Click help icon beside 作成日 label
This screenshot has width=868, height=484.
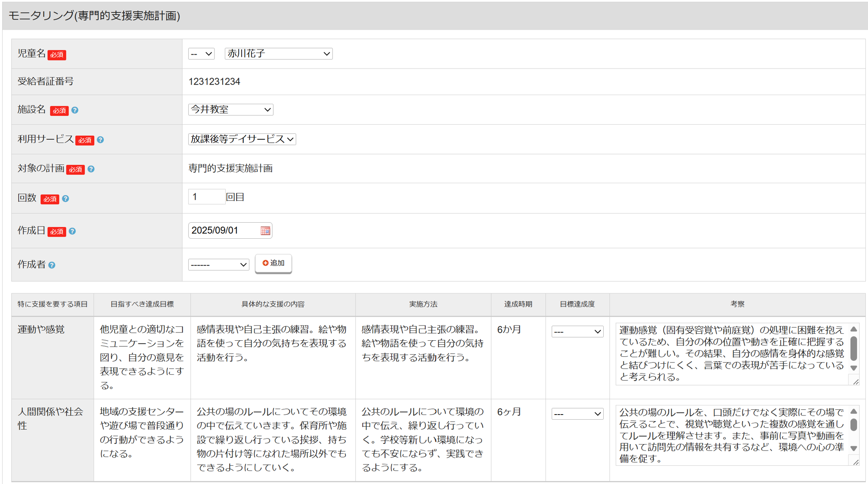tap(72, 231)
